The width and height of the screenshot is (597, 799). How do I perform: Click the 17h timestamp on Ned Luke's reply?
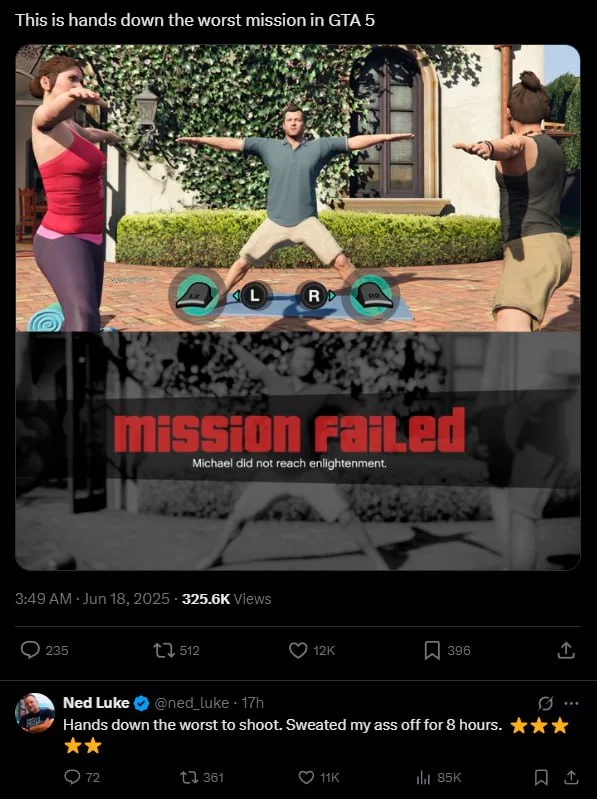(x=252, y=703)
